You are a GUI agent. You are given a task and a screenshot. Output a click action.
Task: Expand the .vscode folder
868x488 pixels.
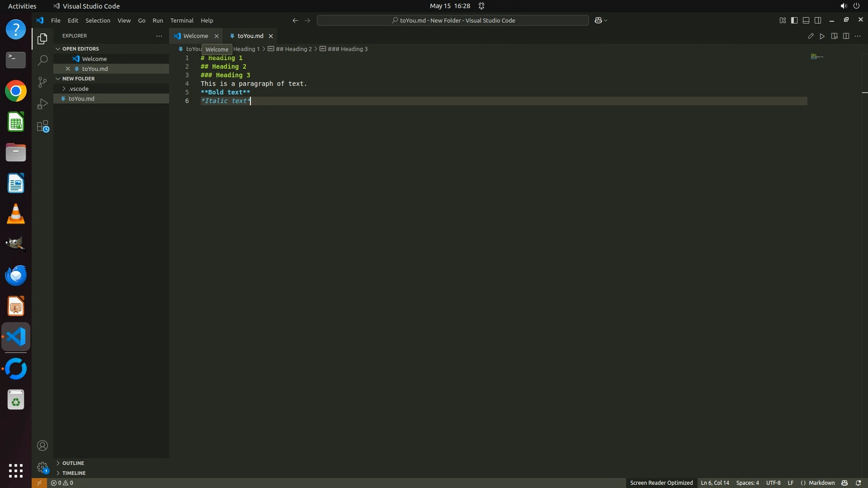[79, 89]
